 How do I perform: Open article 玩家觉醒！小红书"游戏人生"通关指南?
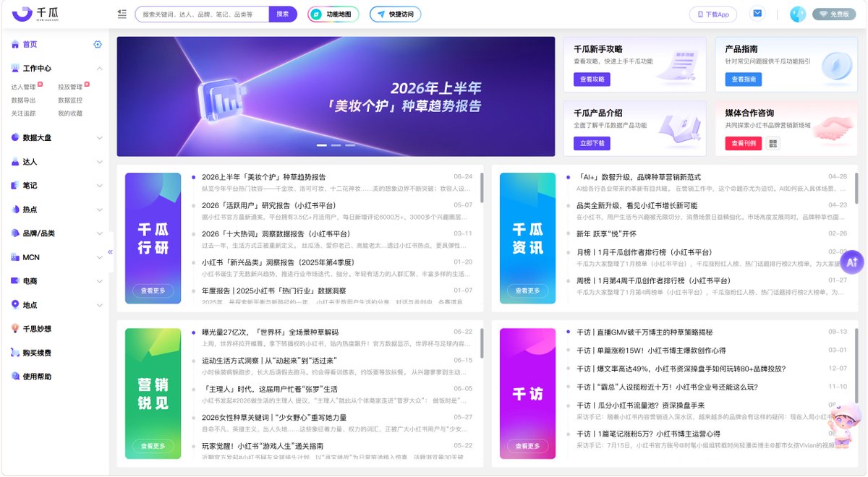(263, 446)
